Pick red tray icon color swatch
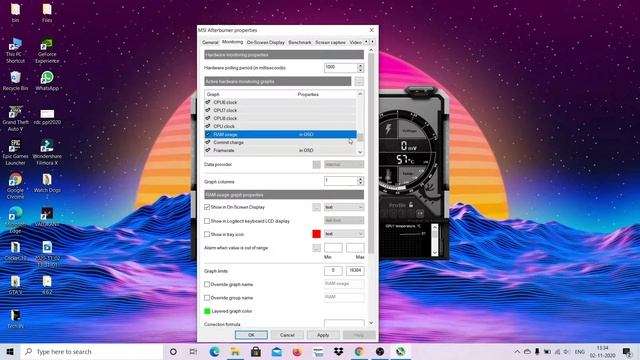Screen dimensions: 640x360 [x=316, y=234]
